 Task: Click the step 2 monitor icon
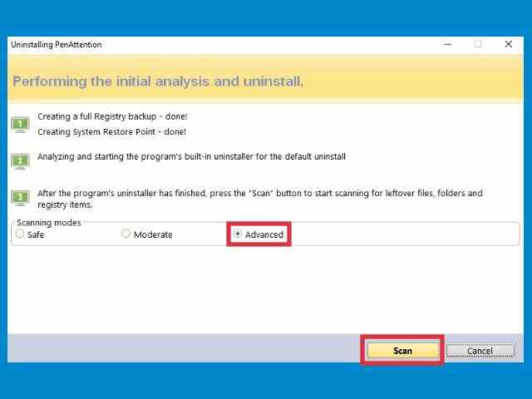[x=20, y=160]
